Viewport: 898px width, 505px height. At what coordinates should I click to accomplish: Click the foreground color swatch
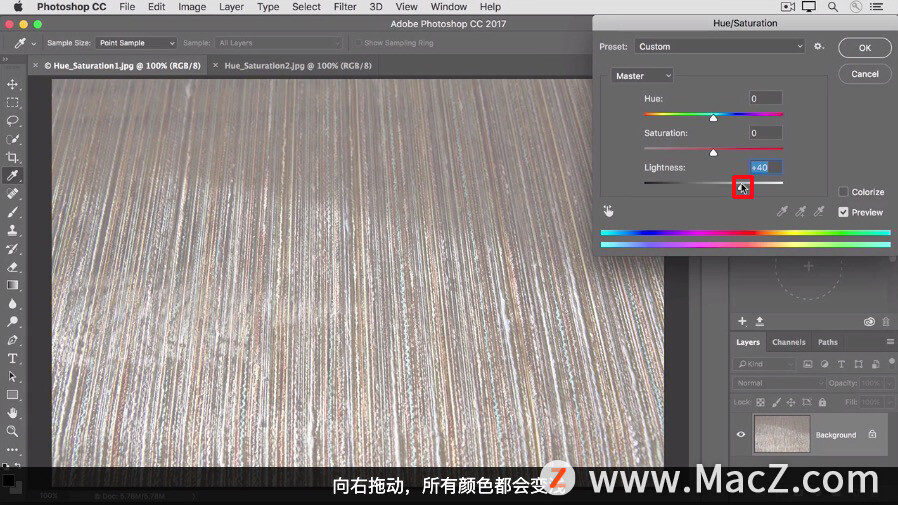point(8,480)
